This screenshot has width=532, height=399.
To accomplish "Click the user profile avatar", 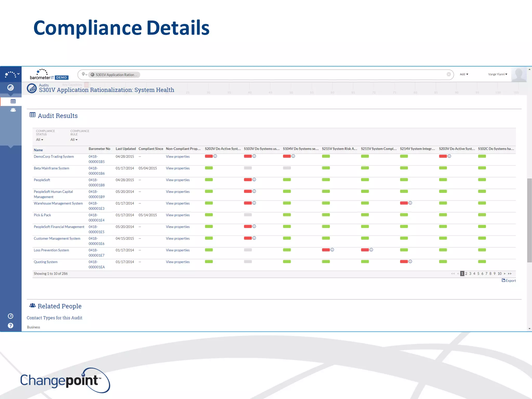I will (x=519, y=74).
